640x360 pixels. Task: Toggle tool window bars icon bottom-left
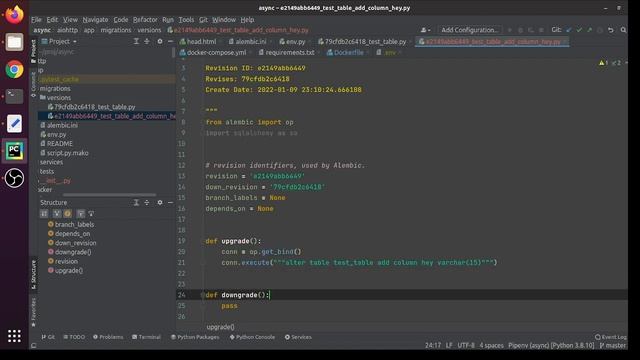(33, 346)
